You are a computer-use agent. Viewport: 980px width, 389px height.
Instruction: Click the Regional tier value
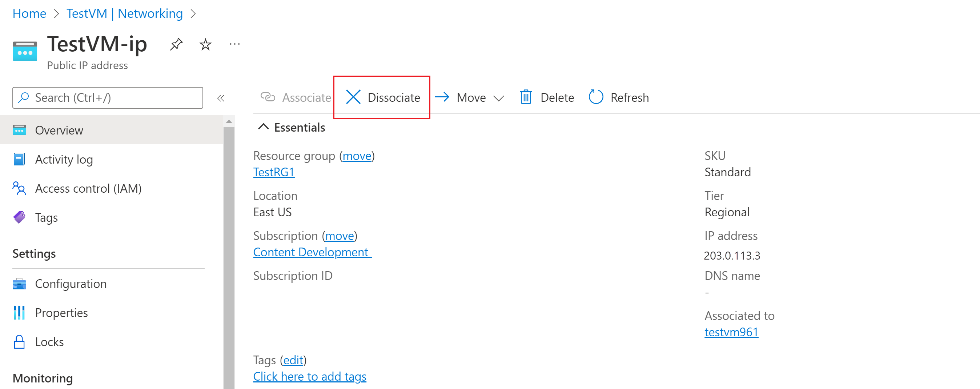click(x=727, y=212)
